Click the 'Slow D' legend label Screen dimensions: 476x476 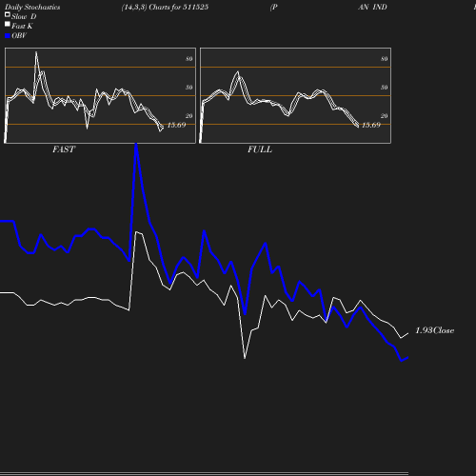pos(24,16)
